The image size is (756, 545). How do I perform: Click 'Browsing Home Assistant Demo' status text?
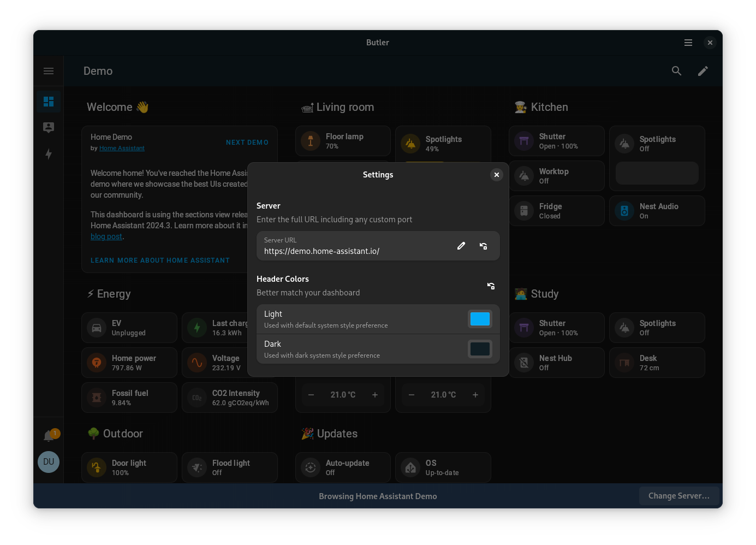[378, 496]
